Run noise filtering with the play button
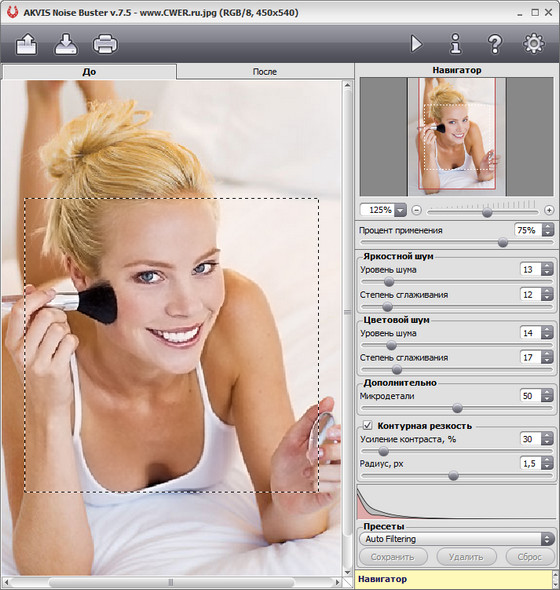This screenshot has width=560, height=590. tap(416, 44)
